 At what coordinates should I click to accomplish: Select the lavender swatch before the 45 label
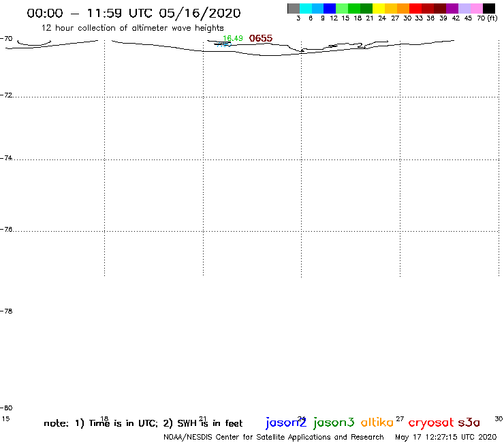(464, 8)
